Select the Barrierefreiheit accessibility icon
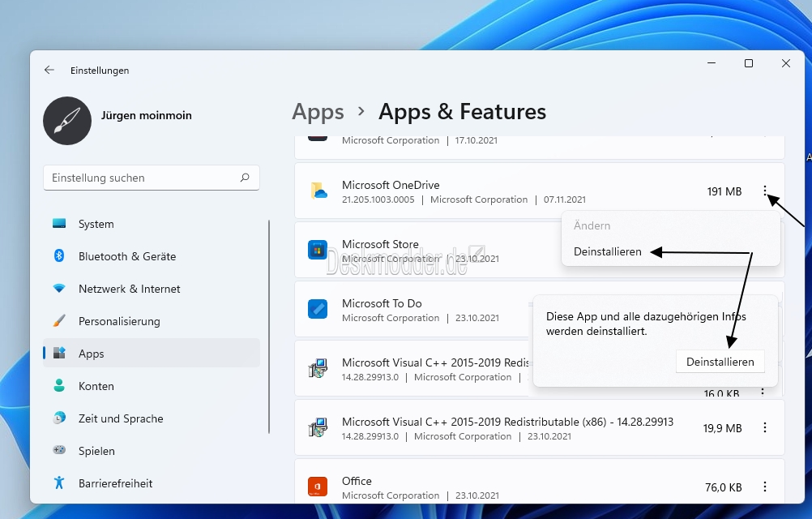Image resolution: width=812 pixels, height=519 pixels. (x=59, y=483)
